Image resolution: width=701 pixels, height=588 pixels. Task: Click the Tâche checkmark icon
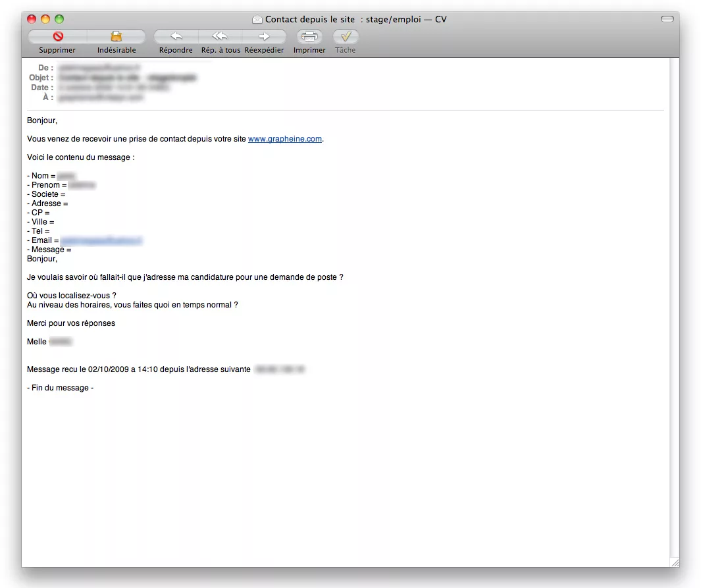[346, 37]
